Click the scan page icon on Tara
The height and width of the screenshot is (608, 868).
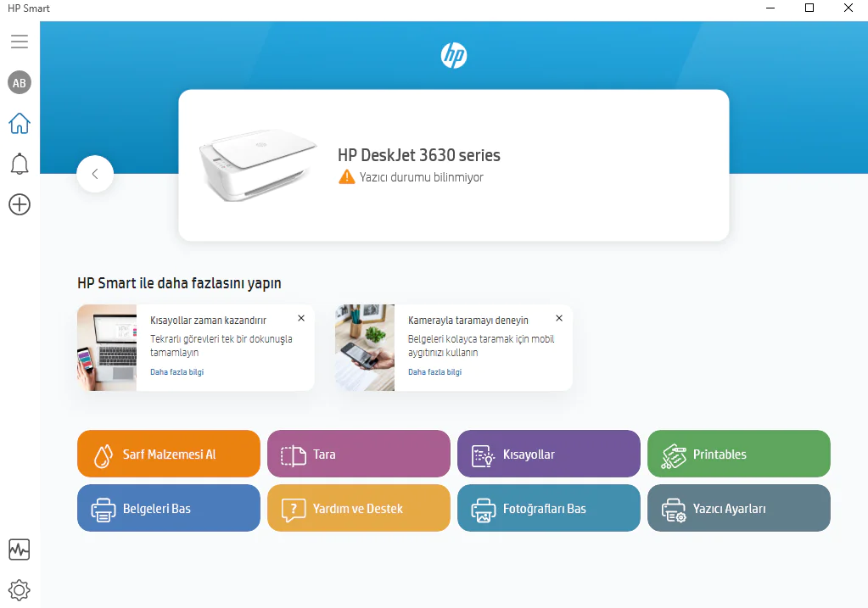[294, 456]
